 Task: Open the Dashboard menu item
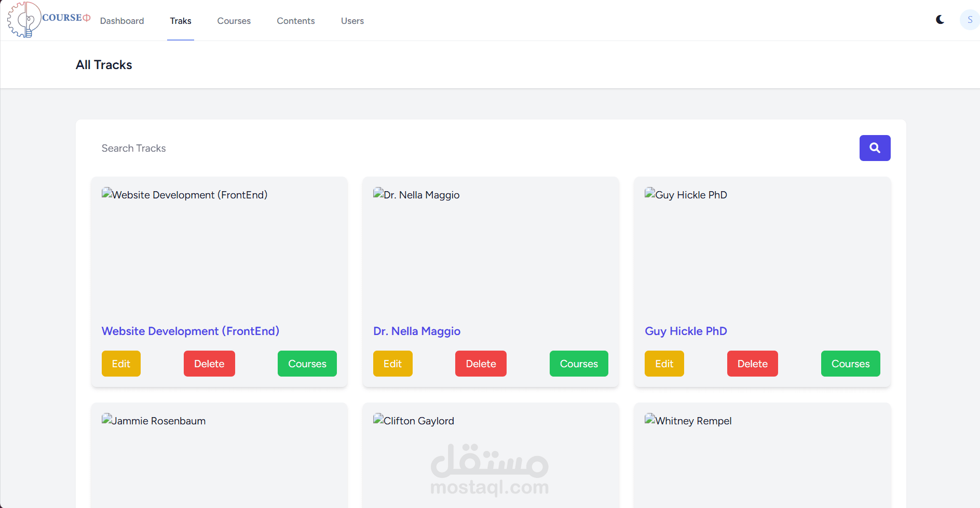[x=122, y=21]
